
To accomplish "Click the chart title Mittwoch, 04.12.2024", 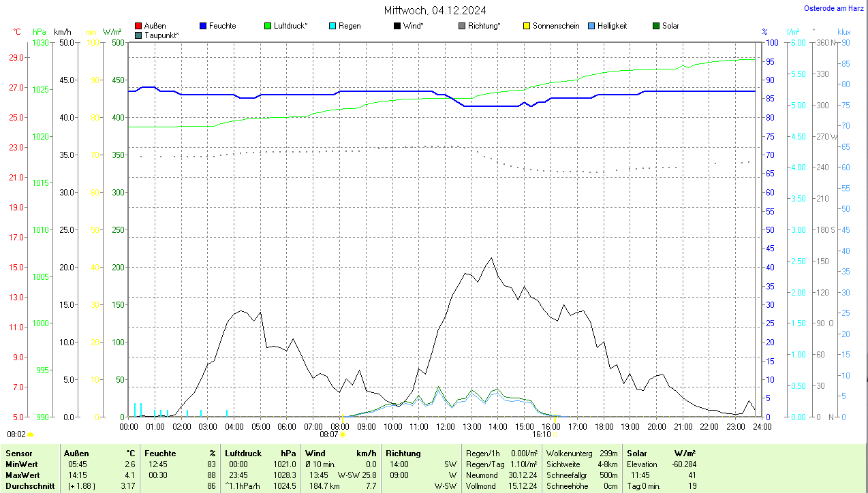I will coord(435,10).
